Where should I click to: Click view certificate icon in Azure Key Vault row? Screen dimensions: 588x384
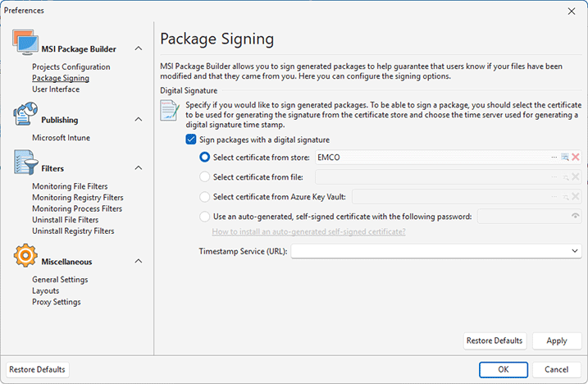point(565,196)
